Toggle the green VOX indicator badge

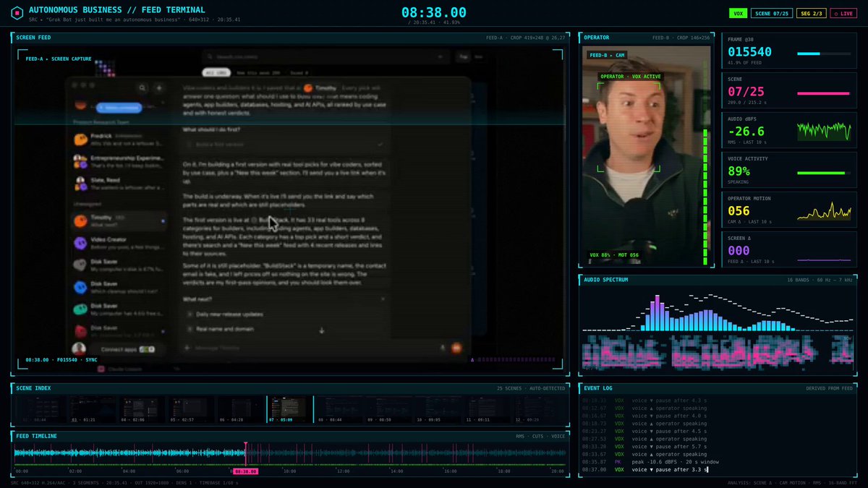pyautogui.click(x=739, y=13)
